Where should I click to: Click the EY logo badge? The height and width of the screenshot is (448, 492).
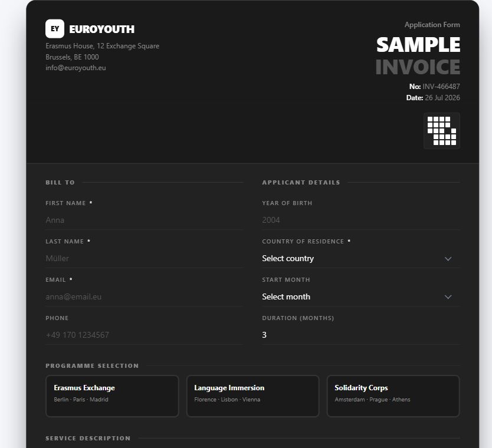point(55,28)
